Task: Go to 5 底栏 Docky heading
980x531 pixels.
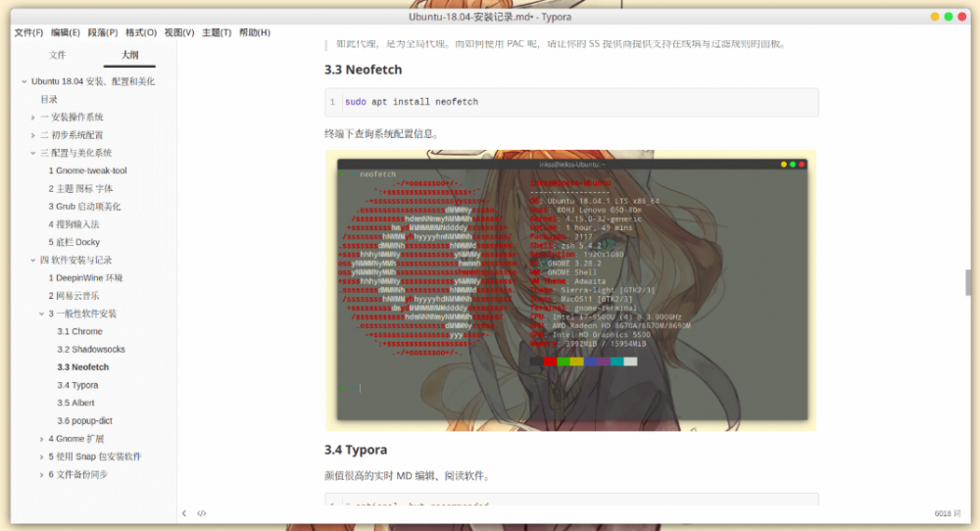Action: (73, 242)
